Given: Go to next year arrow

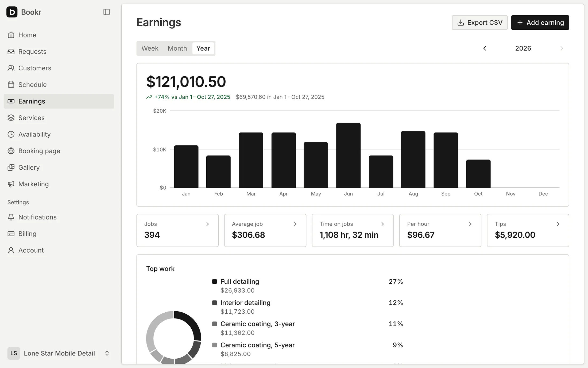Looking at the screenshot, I should click(x=562, y=48).
